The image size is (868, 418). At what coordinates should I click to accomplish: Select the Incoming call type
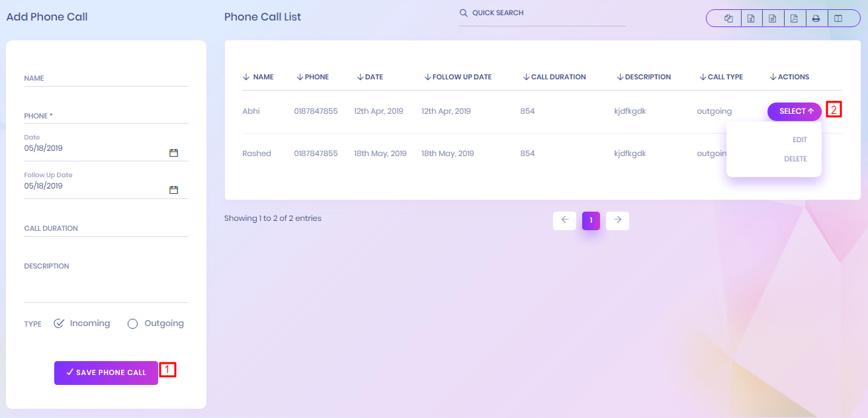(59, 323)
